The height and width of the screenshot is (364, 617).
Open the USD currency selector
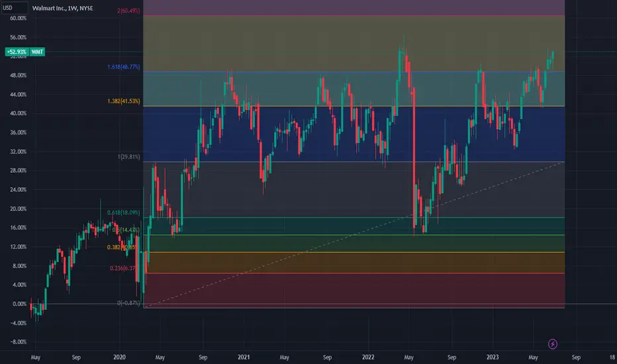(14, 8)
